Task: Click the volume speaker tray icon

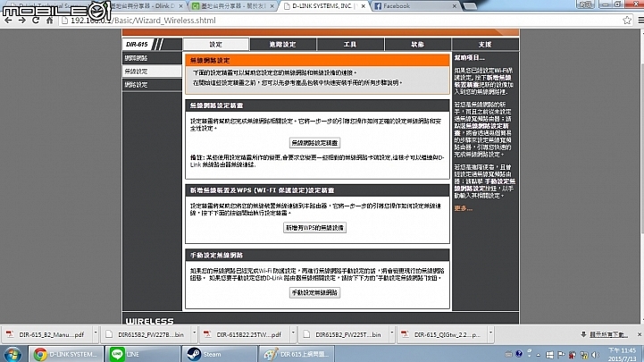Action: pyautogui.click(x=595, y=354)
